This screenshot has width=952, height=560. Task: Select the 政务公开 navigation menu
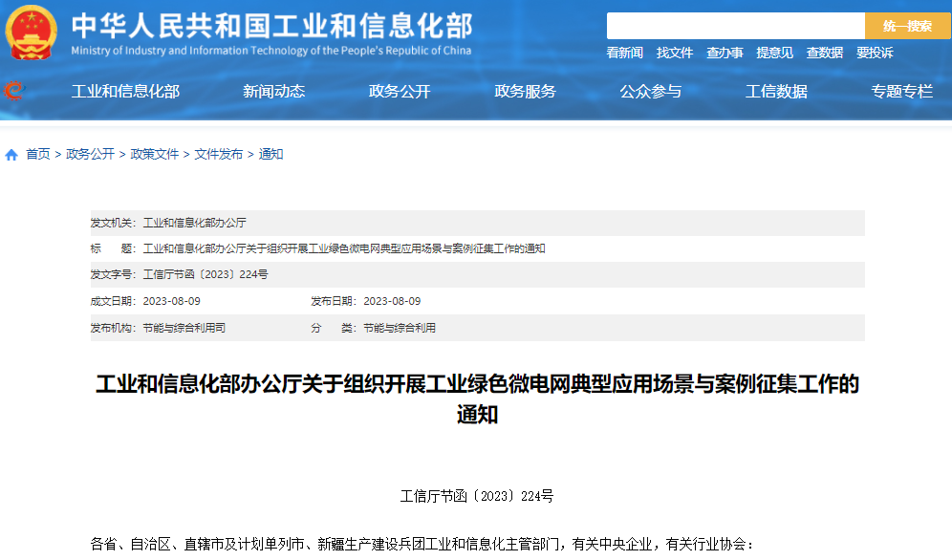pyautogui.click(x=399, y=91)
